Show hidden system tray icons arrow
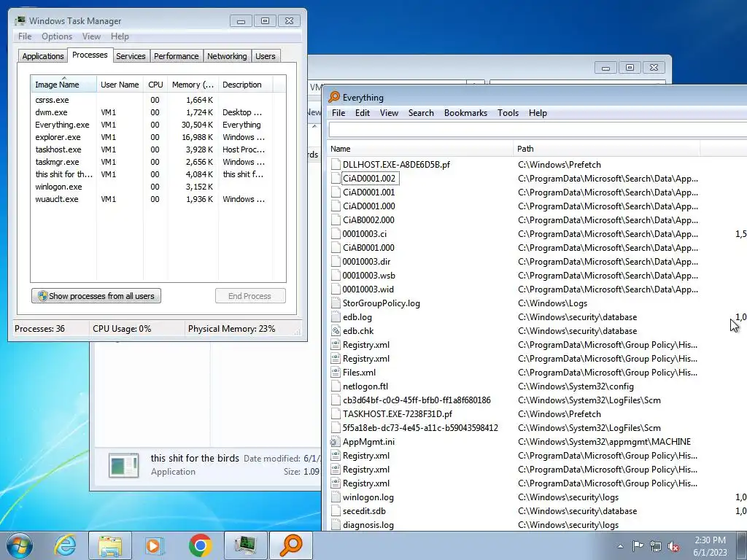 pyautogui.click(x=620, y=546)
